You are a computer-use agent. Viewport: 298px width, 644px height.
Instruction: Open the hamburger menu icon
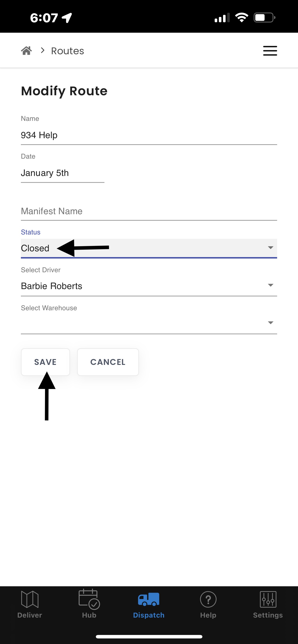tap(270, 51)
